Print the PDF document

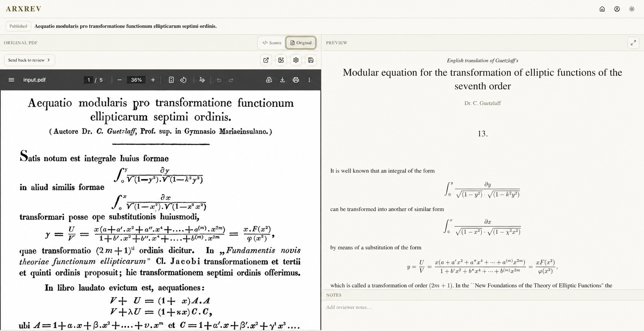click(295, 80)
